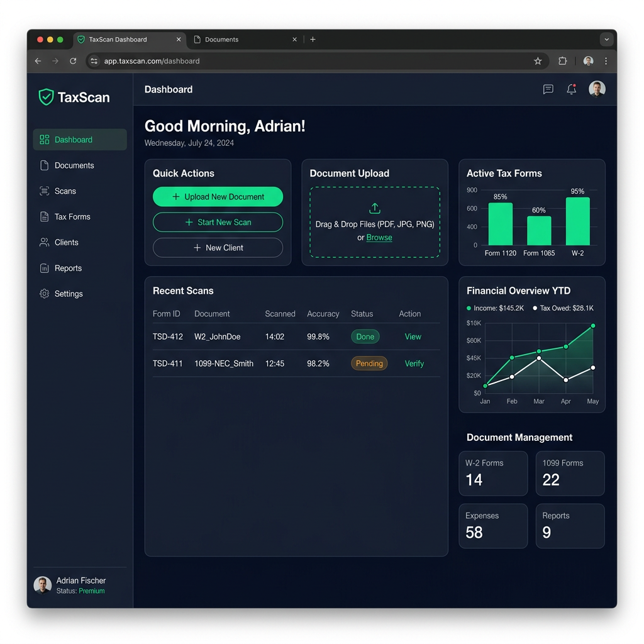The width and height of the screenshot is (644, 644).
Task: Click the Pending status badge
Action: pos(369,364)
